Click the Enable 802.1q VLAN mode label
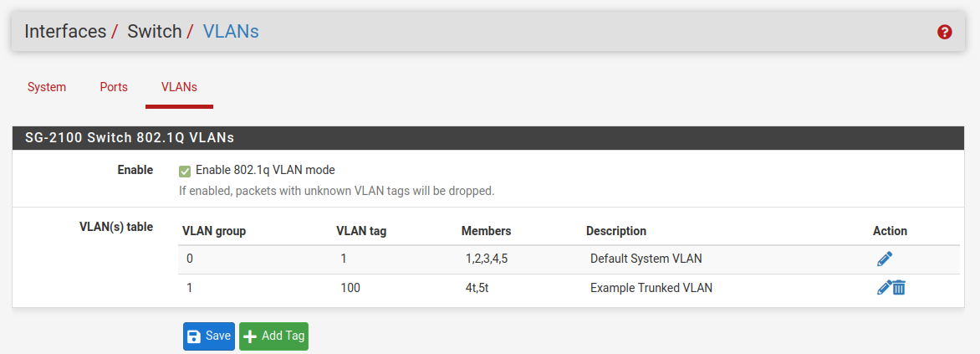The image size is (980, 354). click(266, 170)
